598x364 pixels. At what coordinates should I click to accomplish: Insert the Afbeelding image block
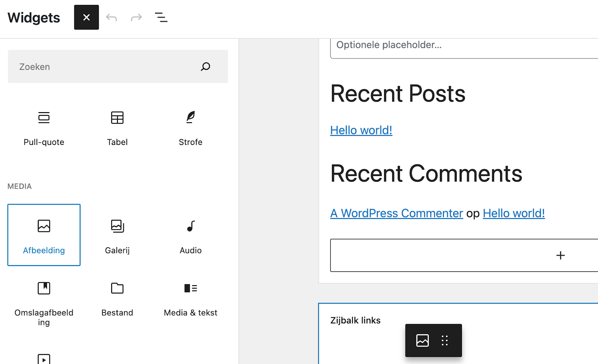(44, 235)
